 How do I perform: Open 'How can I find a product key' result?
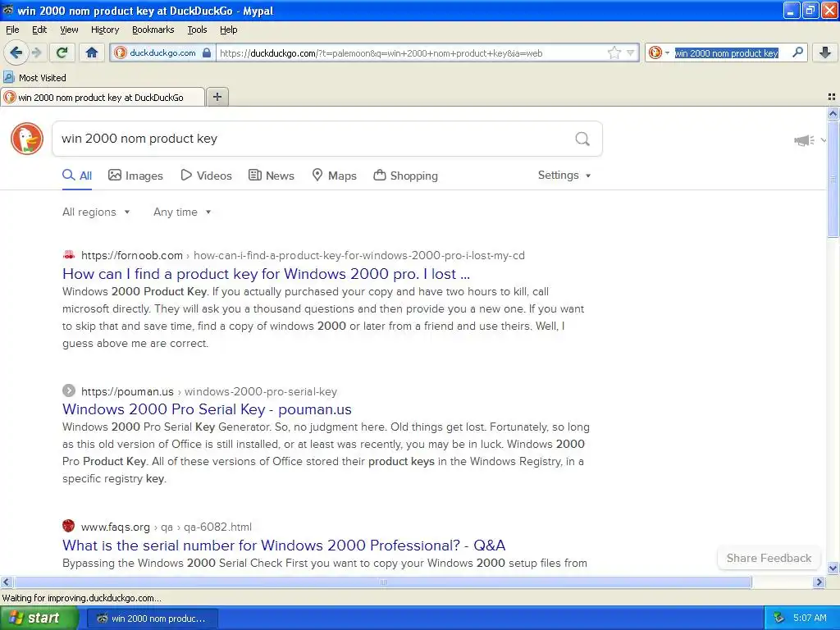[x=266, y=274]
